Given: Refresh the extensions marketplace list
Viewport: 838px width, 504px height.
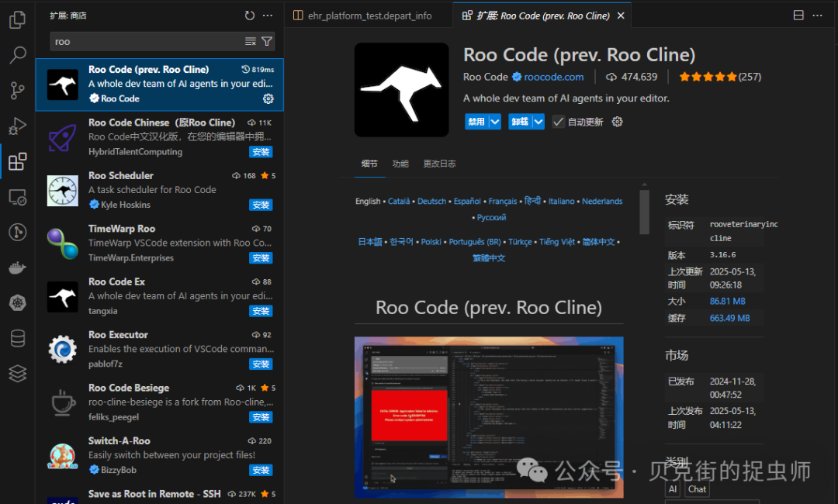Looking at the screenshot, I should click(x=250, y=16).
